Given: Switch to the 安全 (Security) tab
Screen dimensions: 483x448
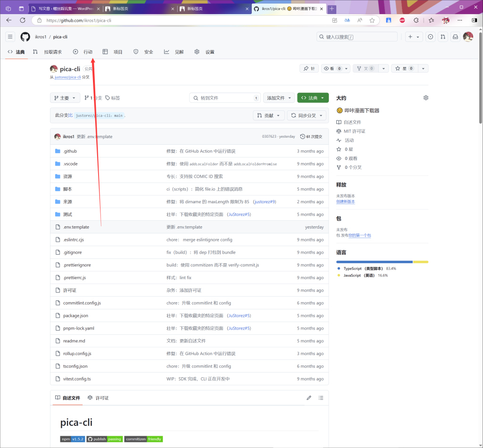Looking at the screenshot, I should pos(143,52).
